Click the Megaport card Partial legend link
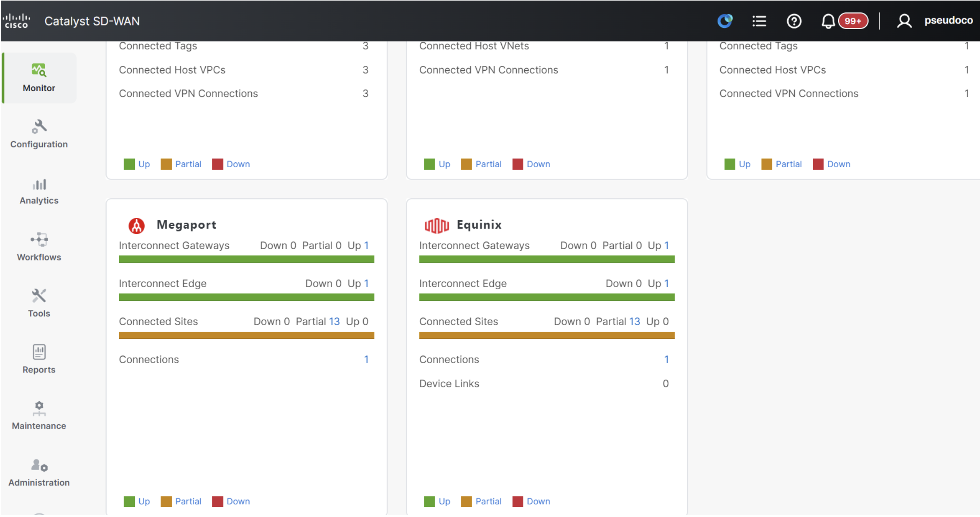Screen dimensions: 980x517 [x=188, y=501]
